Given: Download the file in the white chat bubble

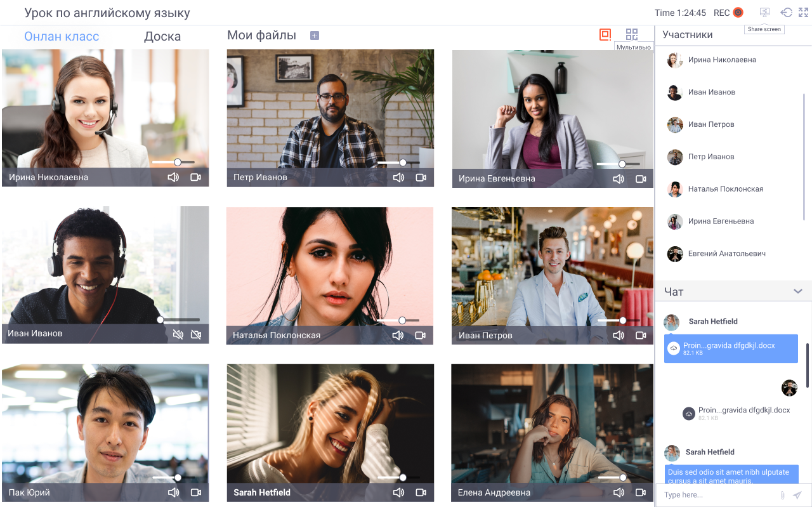Looking at the screenshot, I should click(x=689, y=414).
